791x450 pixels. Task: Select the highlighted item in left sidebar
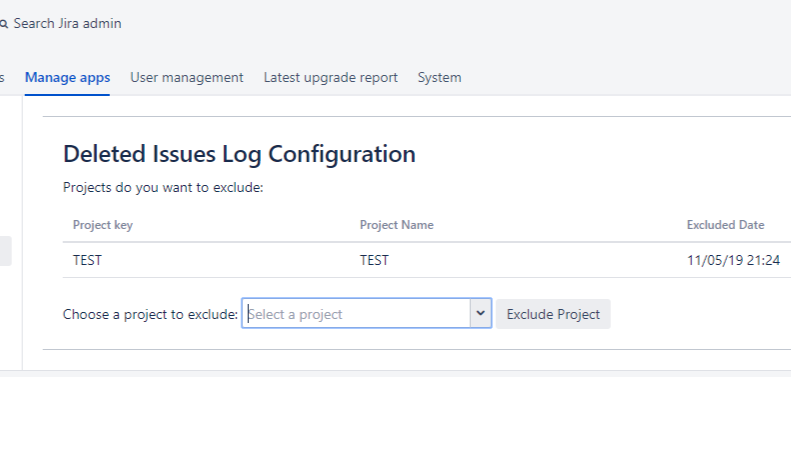click(x=5, y=251)
